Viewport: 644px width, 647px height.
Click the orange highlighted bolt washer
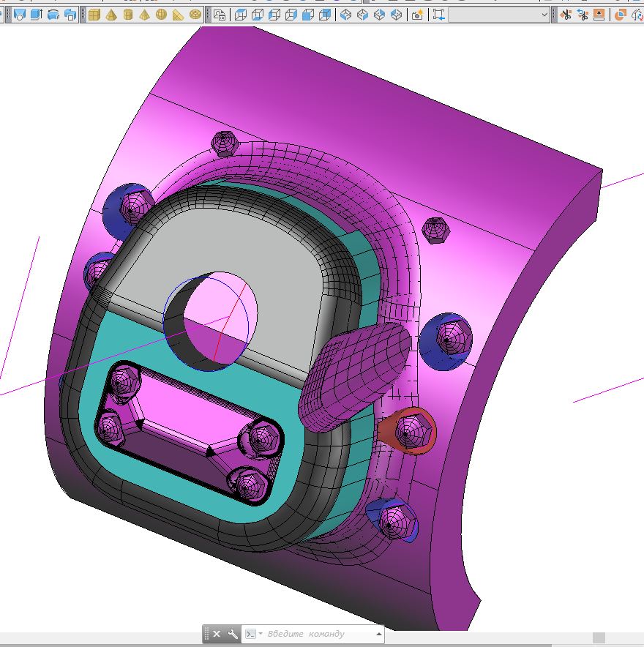(x=407, y=431)
